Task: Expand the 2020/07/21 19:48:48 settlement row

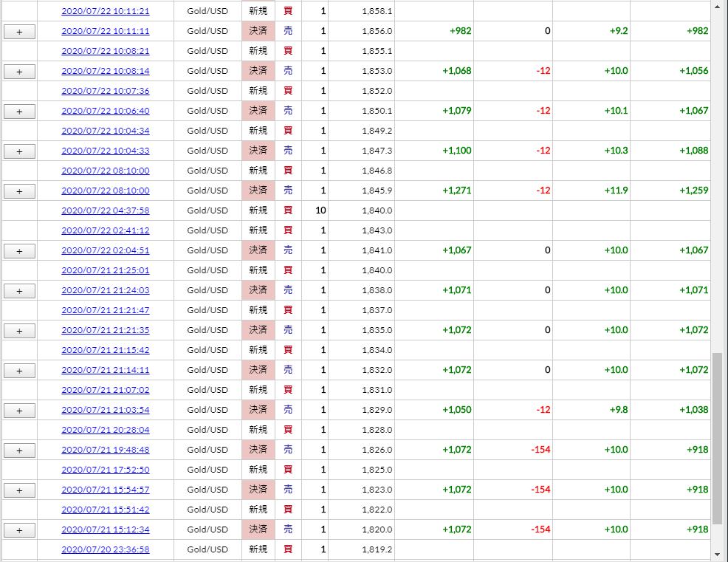Action: (19, 451)
